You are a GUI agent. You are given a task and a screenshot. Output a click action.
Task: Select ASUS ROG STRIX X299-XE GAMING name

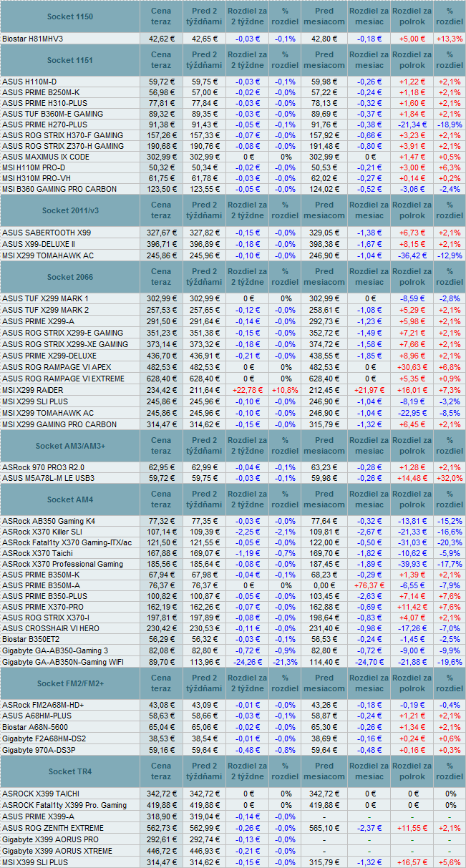click(64, 344)
